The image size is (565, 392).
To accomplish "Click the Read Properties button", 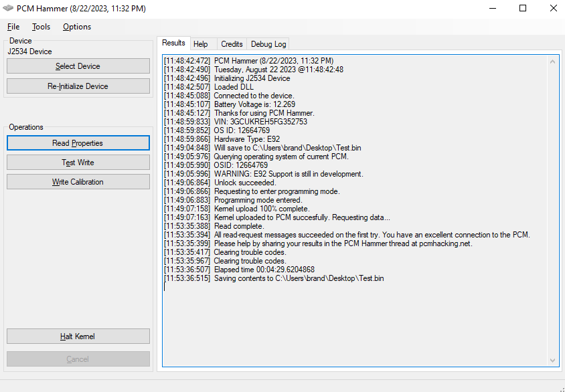I will coord(78,143).
